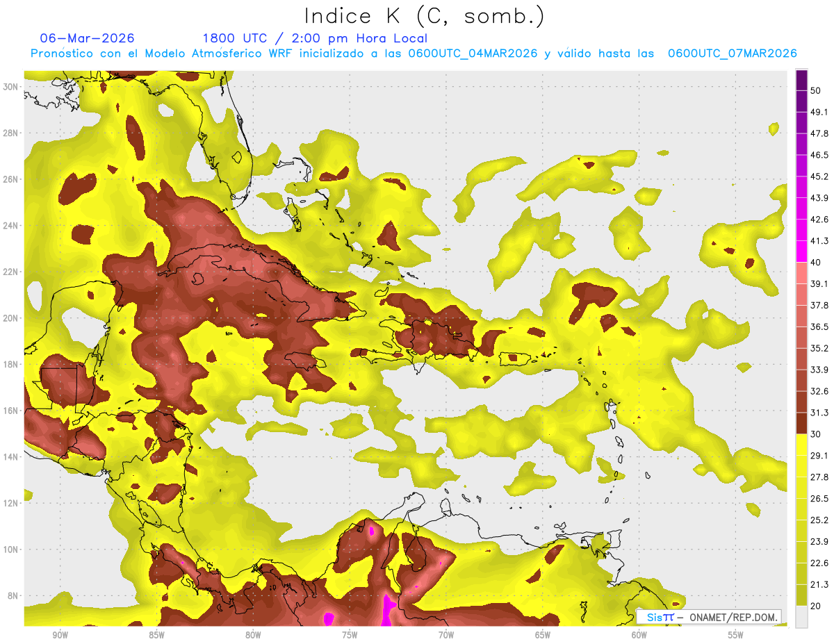
Task: Click the '18N' latitude label
Action: 10,364
